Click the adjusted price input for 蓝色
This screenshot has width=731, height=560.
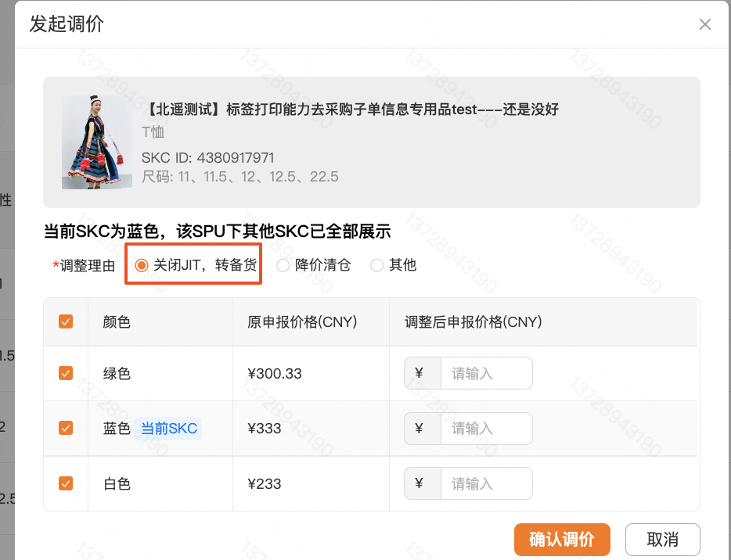[x=486, y=428]
